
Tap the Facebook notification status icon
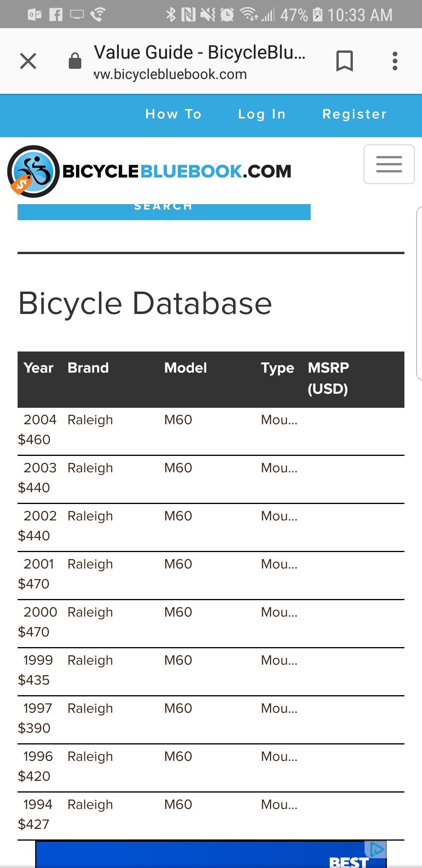click(x=56, y=15)
